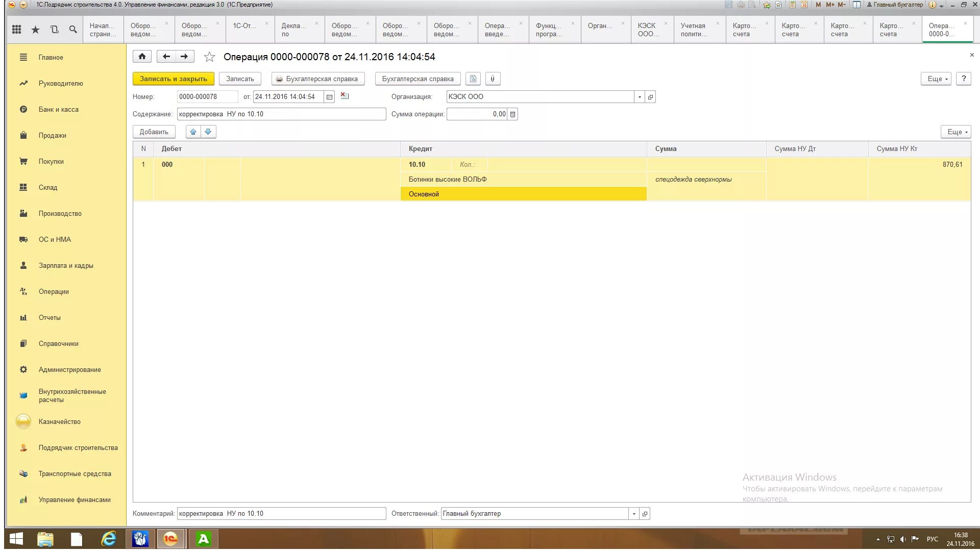Open the Еще menu above the table
Viewport: 980px width, 551px height.
pyautogui.click(x=955, y=132)
